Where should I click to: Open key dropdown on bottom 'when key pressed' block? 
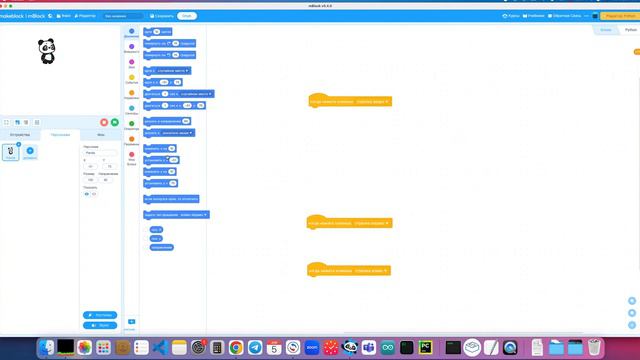(371, 271)
